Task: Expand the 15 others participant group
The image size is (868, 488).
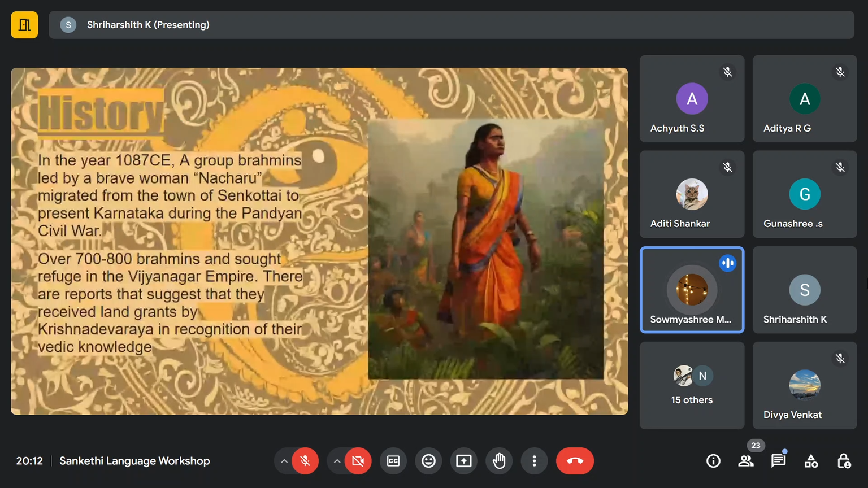Action: [x=692, y=386]
